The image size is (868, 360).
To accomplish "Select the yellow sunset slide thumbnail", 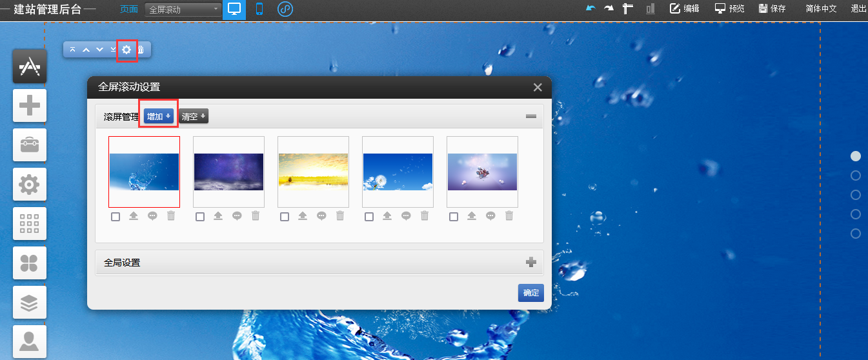I will (313, 172).
